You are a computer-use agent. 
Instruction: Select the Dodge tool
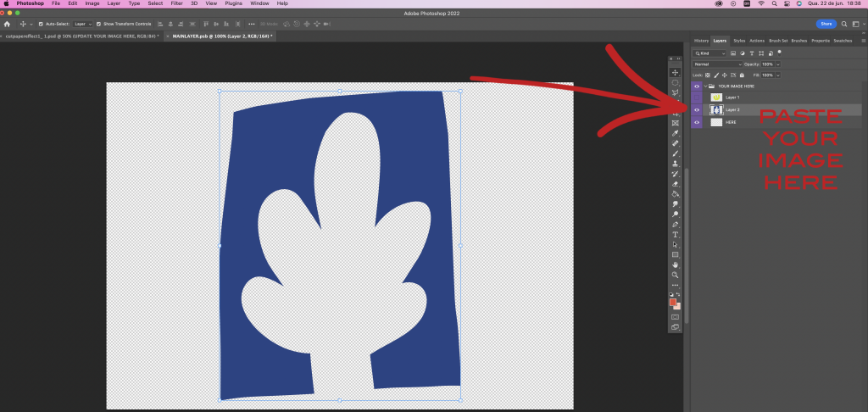click(675, 214)
